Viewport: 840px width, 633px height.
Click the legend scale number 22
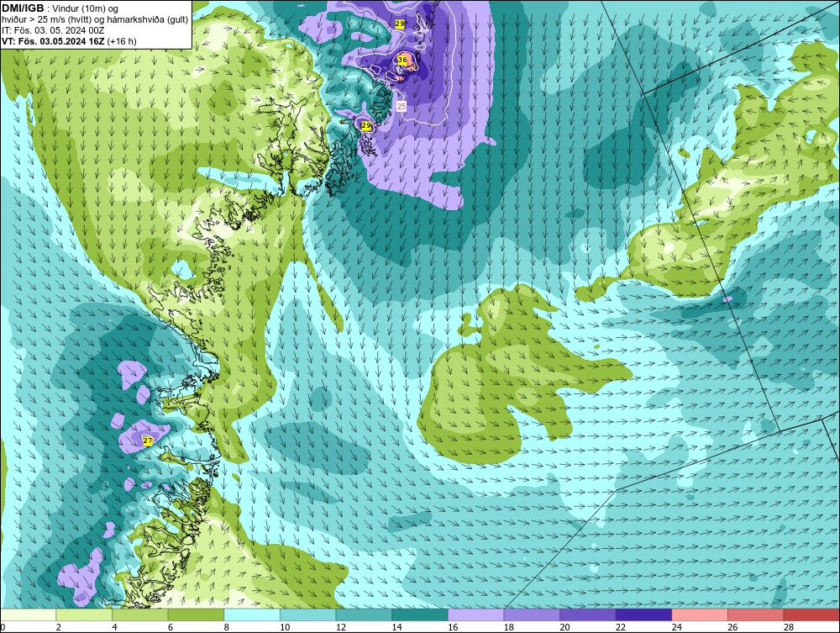(x=621, y=627)
